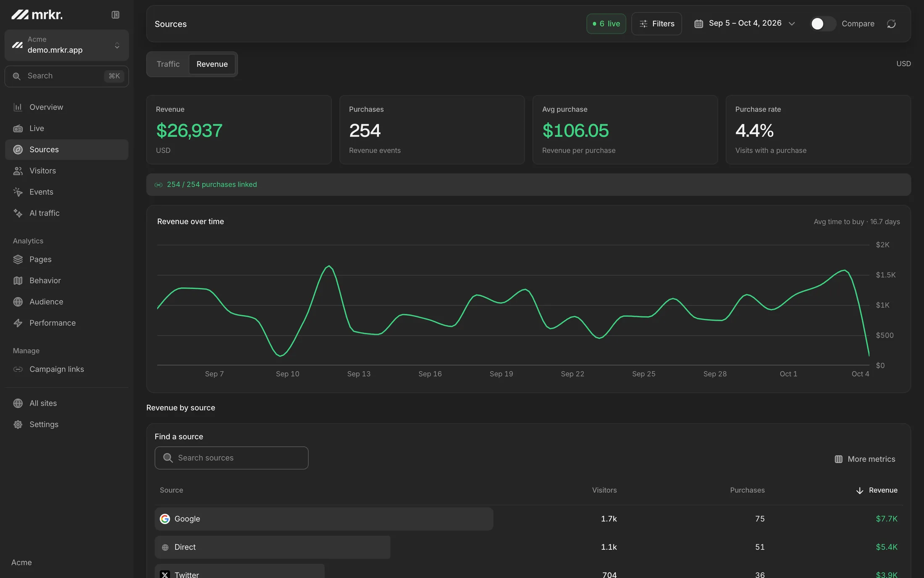924x578 pixels.
Task: Click the Google logo icon
Action: [x=165, y=519]
